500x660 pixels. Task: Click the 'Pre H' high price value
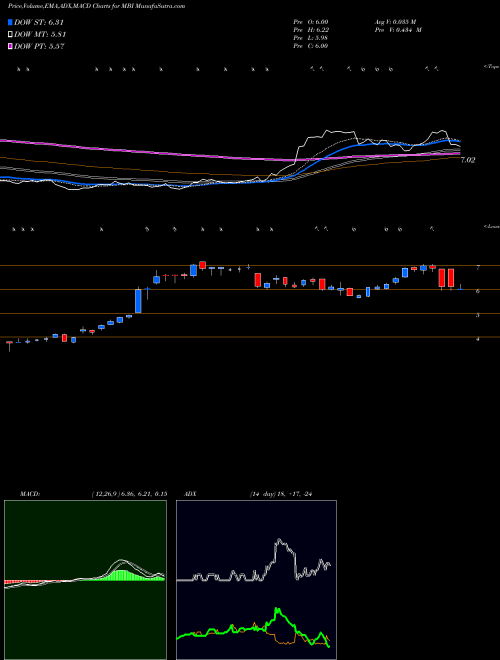point(311,30)
